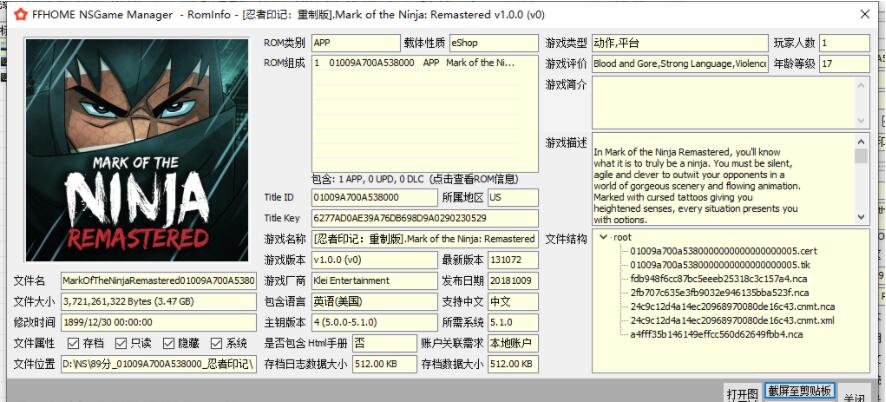This screenshot has width=886, height=402.
Task: Select 2fb707c635e3fb9032e946135bba523f.nca file
Action: pos(719,293)
